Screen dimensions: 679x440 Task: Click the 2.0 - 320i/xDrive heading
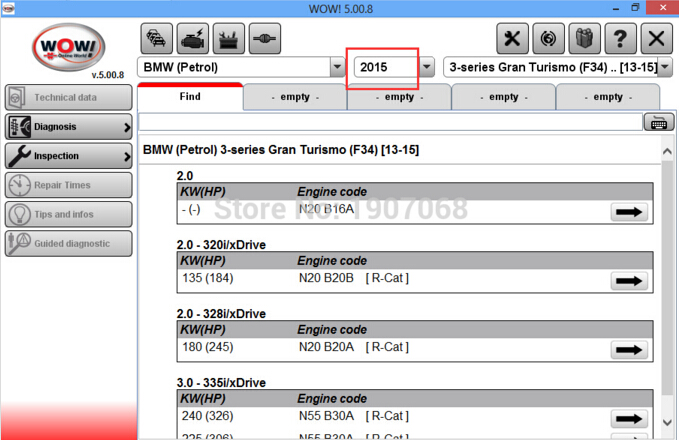click(221, 245)
